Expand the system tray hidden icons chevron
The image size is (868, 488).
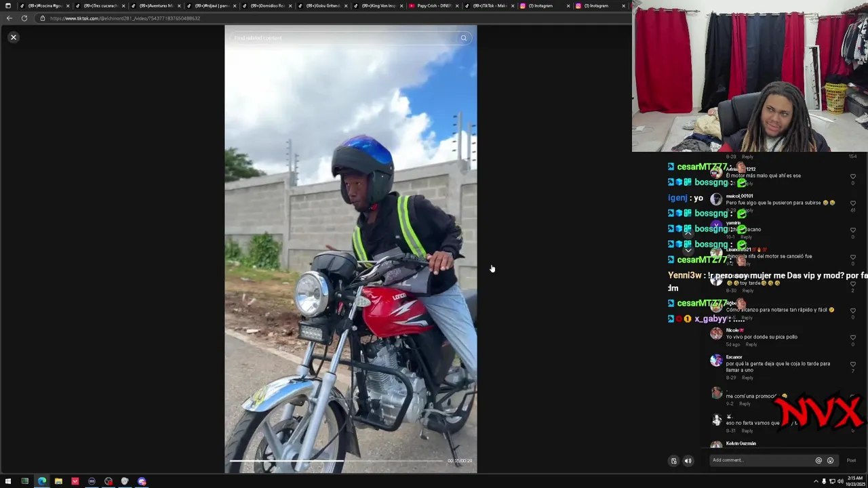click(816, 481)
